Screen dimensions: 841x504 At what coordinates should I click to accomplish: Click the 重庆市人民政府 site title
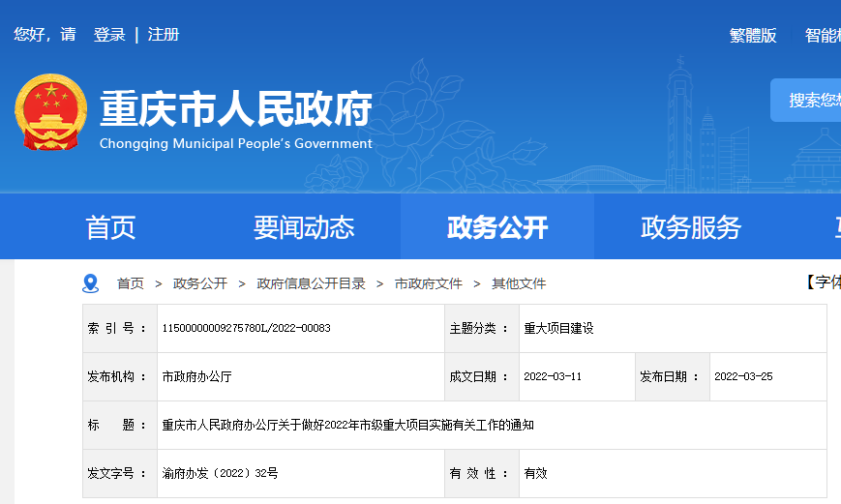point(236,108)
